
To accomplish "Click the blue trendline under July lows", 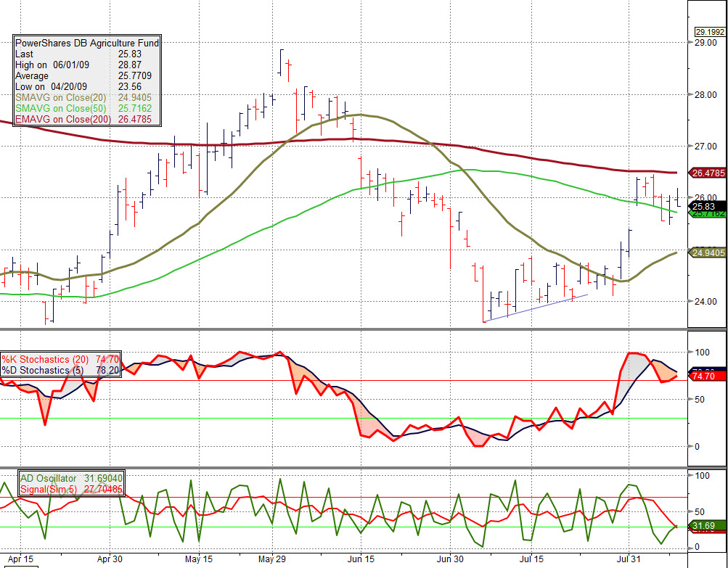I will 536,308.
